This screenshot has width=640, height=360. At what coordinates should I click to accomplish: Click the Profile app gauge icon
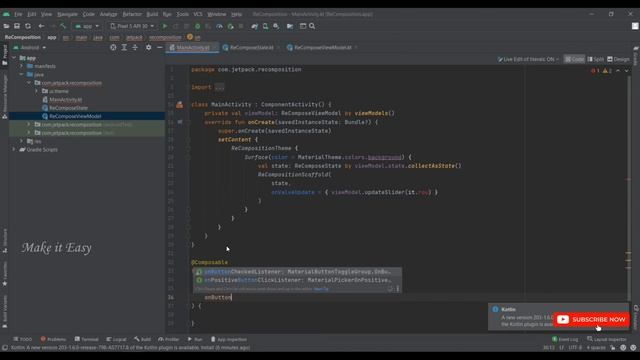[219, 26]
